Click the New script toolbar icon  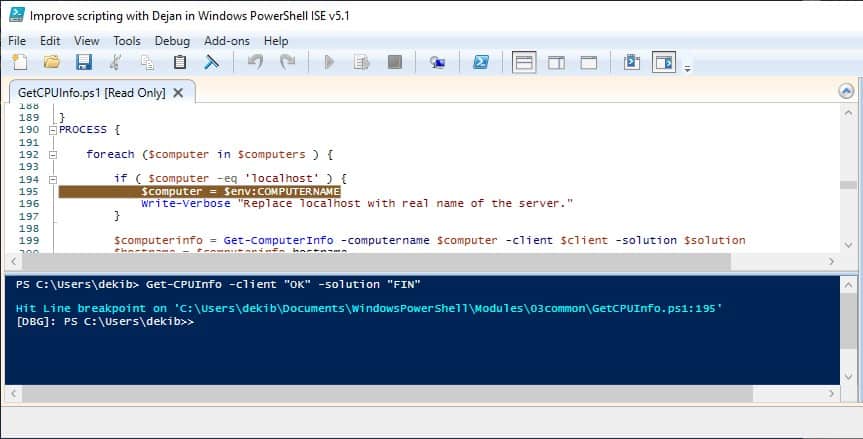pos(20,62)
